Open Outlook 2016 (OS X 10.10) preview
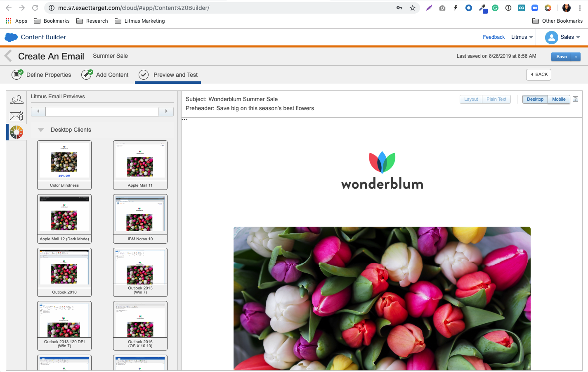The image size is (588, 372). click(140, 326)
